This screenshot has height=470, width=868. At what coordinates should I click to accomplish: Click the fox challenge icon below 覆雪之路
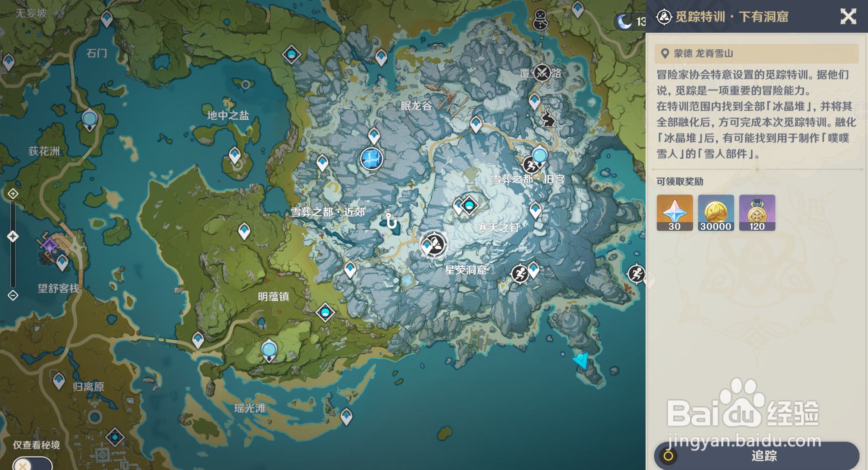[548, 119]
